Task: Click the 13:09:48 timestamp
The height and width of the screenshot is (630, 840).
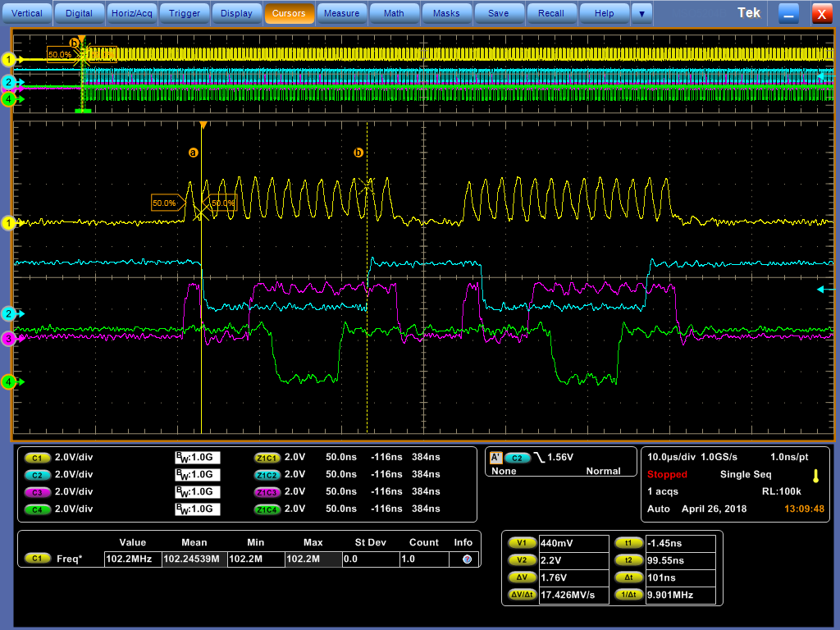Action: 804,509
